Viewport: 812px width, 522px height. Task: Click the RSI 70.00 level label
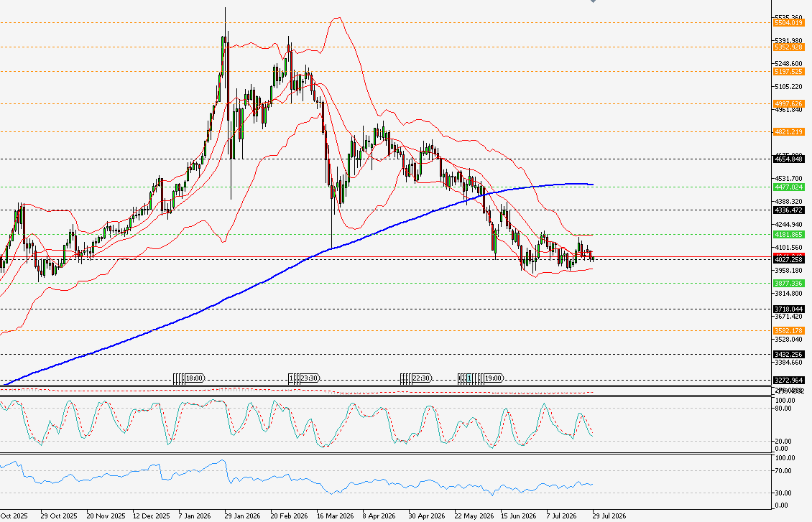click(783, 471)
